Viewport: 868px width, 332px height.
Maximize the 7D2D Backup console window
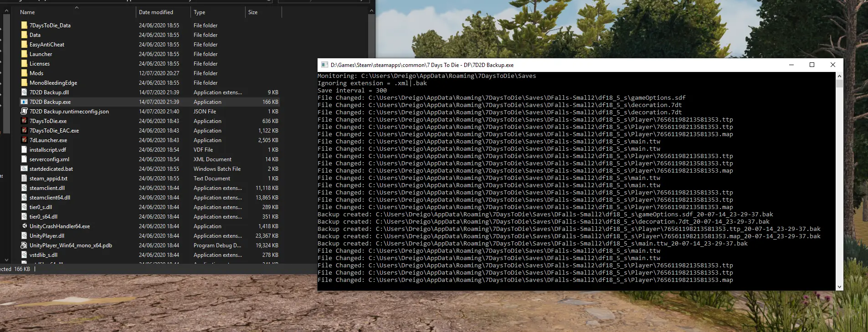click(812, 65)
